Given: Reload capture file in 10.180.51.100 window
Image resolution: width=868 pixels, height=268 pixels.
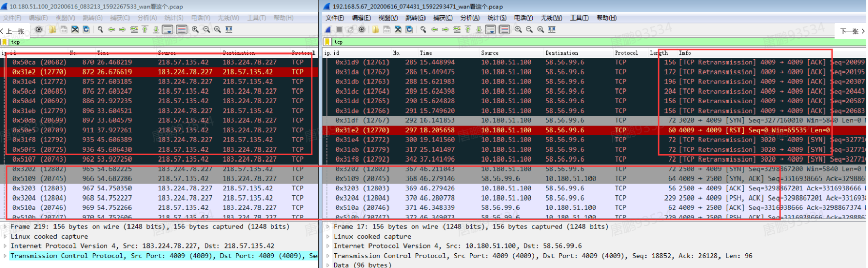Looking at the screenshot, I should (86, 30).
